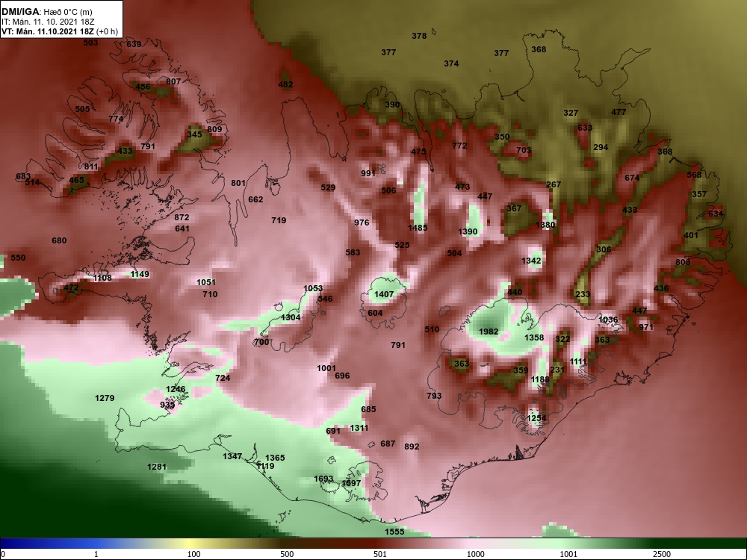Click the 1358 value on the map
Viewport: 747px width, 560px height.
pos(534,337)
